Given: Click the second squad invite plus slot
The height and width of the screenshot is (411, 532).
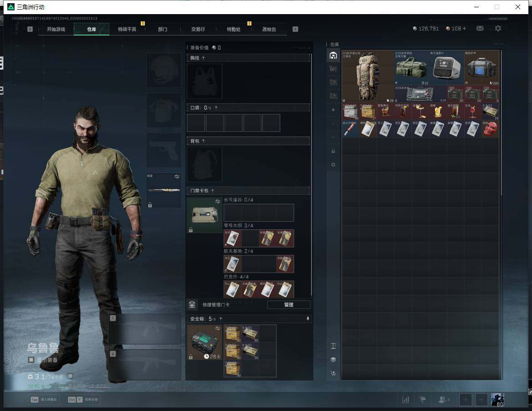Looking at the screenshot, I should point(481,400).
